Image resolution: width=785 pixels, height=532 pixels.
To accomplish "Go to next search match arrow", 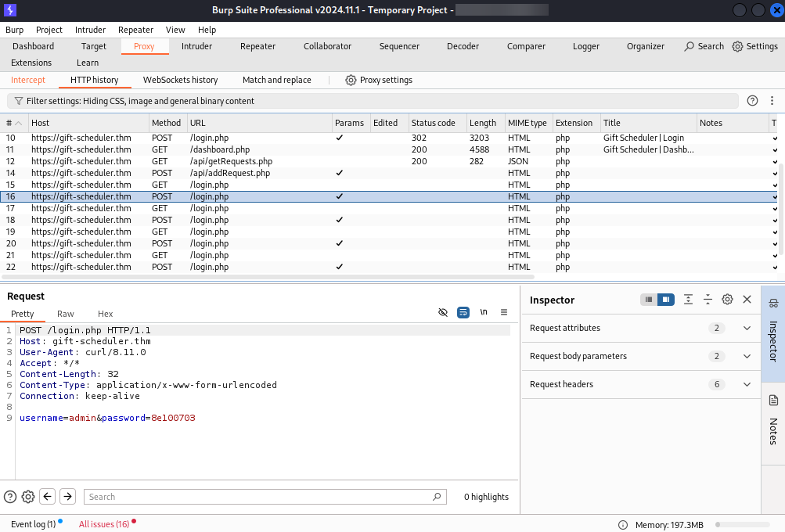I will [67, 497].
